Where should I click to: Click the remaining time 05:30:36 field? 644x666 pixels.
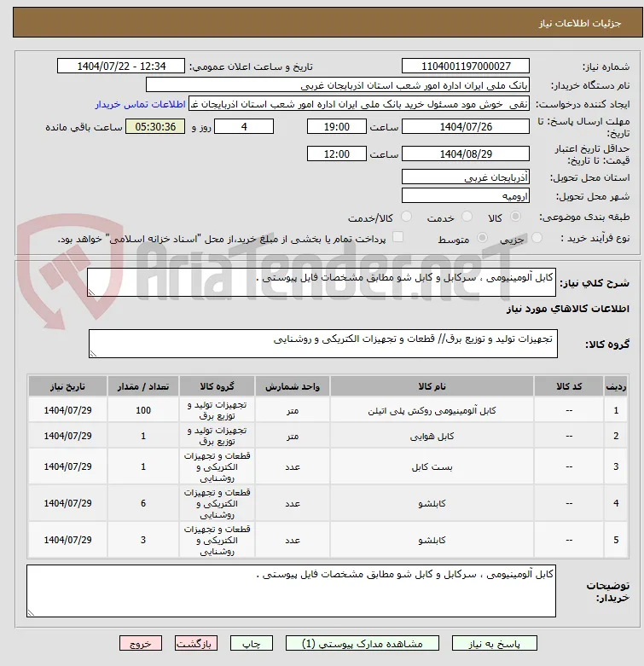[155, 126]
